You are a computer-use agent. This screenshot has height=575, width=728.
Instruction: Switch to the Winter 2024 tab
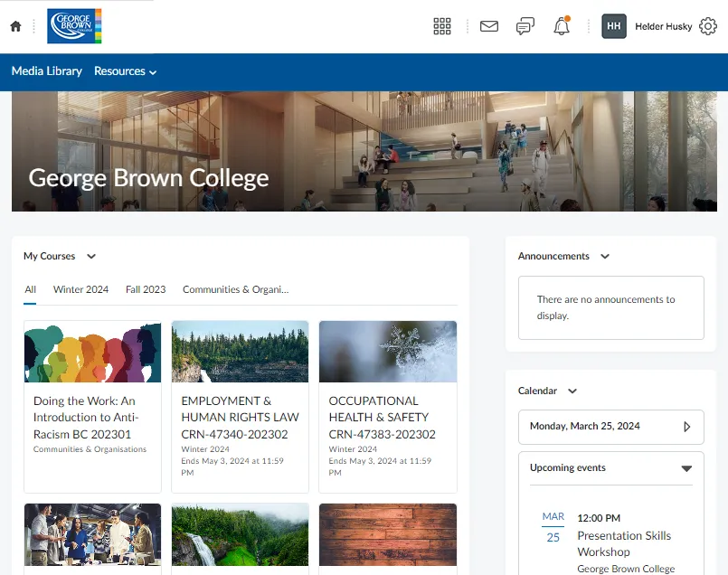coord(80,289)
